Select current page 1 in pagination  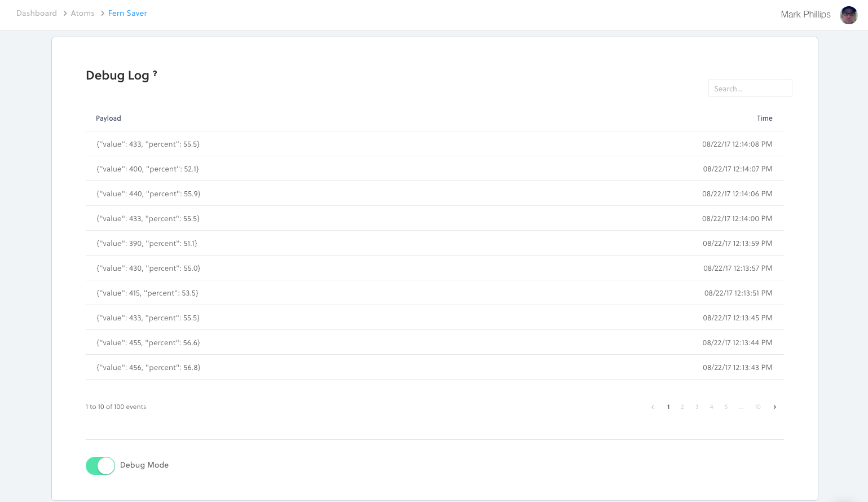pyautogui.click(x=668, y=407)
